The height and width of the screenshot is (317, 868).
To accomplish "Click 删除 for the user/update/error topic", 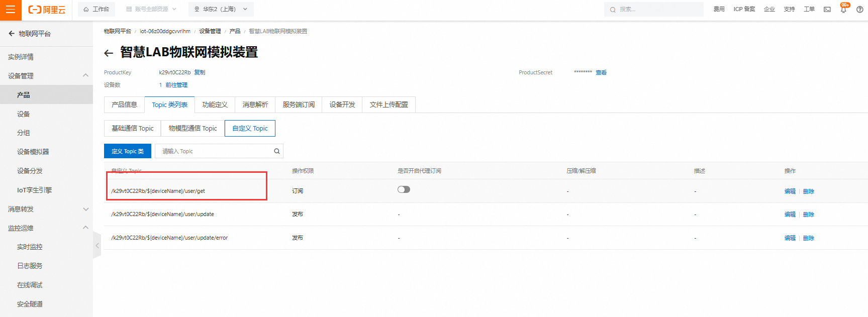I will coord(808,238).
